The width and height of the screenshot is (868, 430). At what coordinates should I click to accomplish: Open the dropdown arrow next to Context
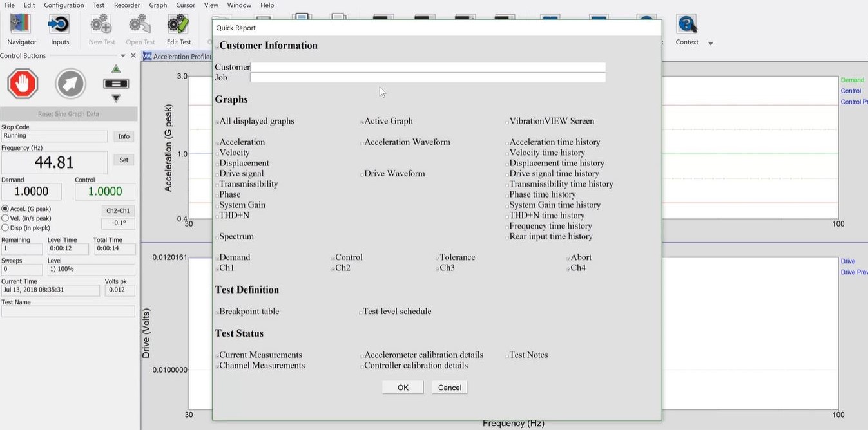click(x=710, y=43)
